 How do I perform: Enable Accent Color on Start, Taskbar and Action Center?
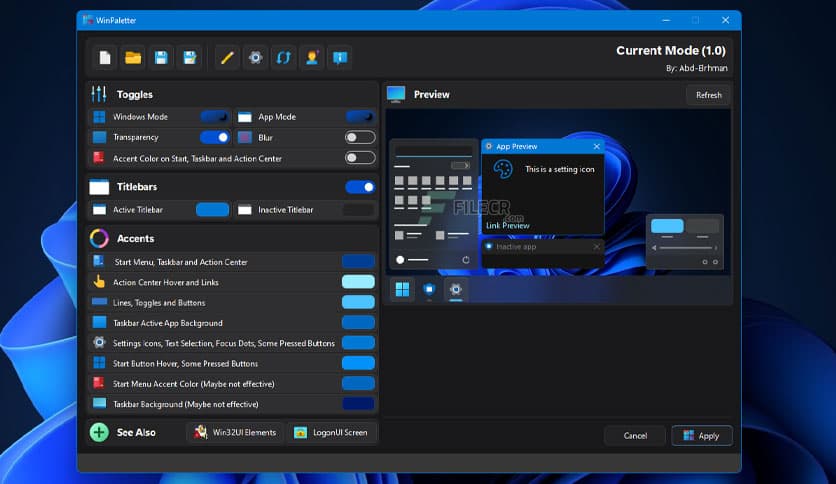(360, 158)
